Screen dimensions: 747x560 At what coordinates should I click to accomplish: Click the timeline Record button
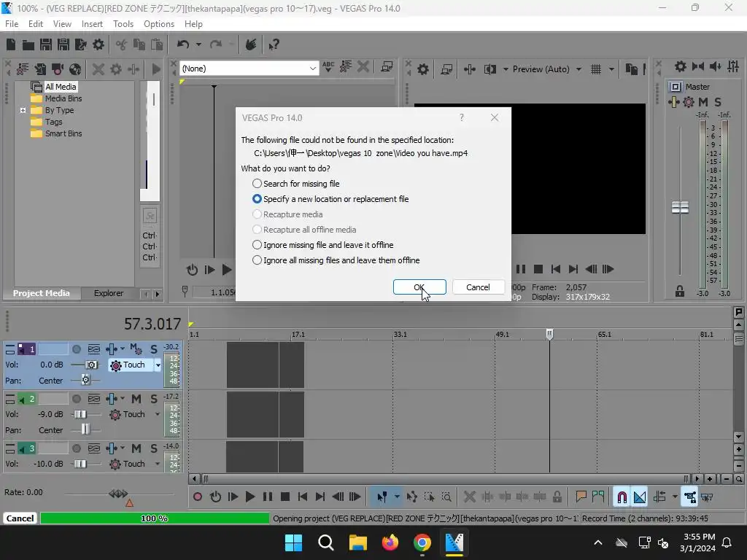tap(197, 497)
